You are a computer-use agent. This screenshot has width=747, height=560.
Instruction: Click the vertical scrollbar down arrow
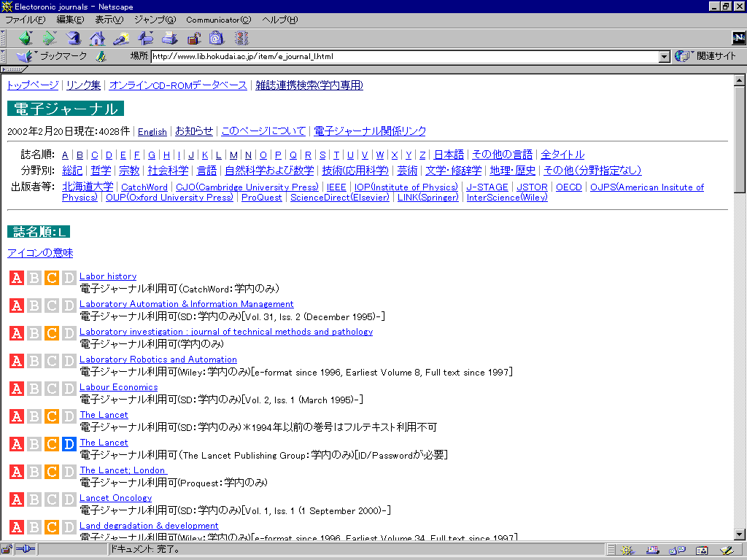pos(740,534)
